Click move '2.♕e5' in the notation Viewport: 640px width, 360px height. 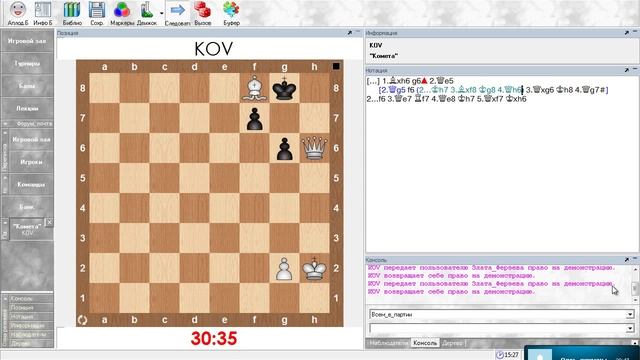click(x=441, y=81)
